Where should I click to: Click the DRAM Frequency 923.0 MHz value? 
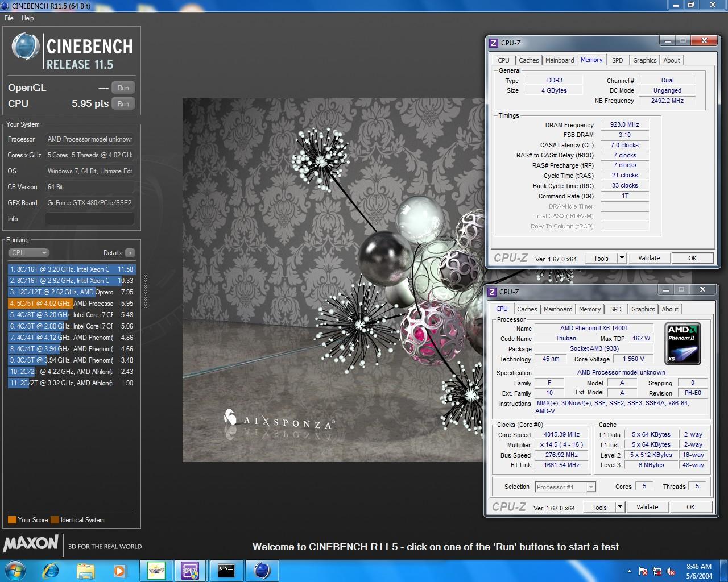(x=624, y=124)
